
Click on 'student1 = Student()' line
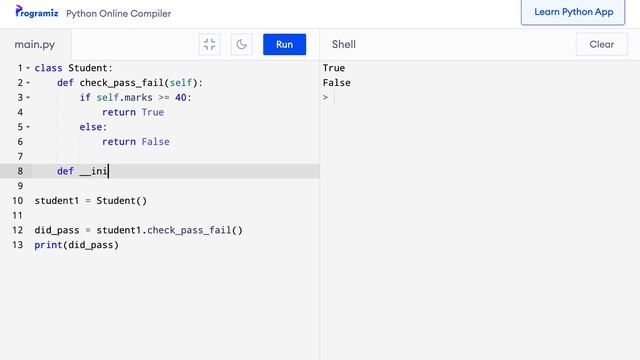91,200
